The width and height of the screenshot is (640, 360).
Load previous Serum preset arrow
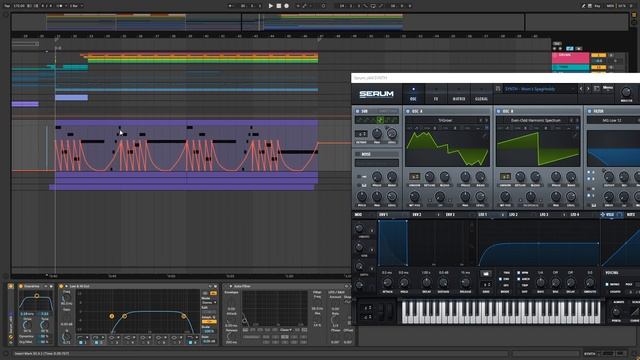581,89
